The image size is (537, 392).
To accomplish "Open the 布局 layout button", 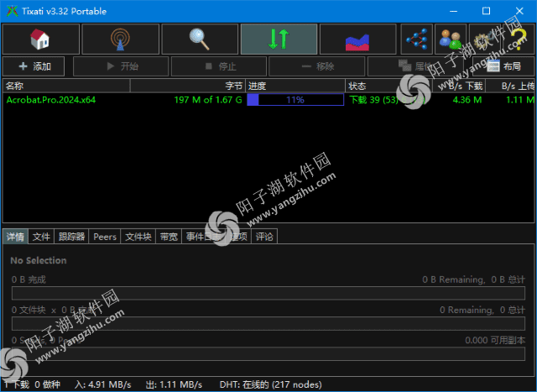I will (503, 66).
